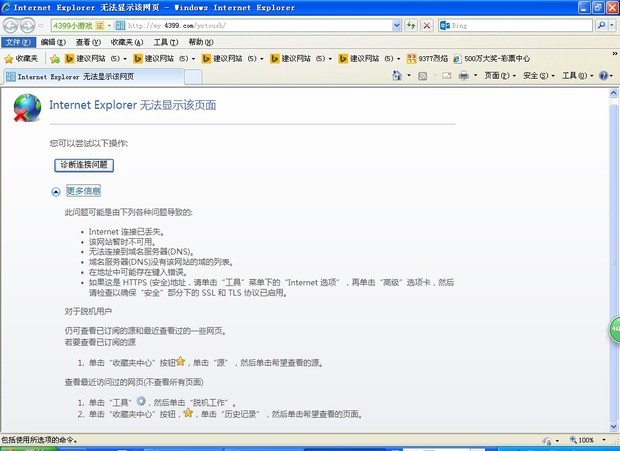Click the vertical scrollbar down arrow

coord(614,427)
